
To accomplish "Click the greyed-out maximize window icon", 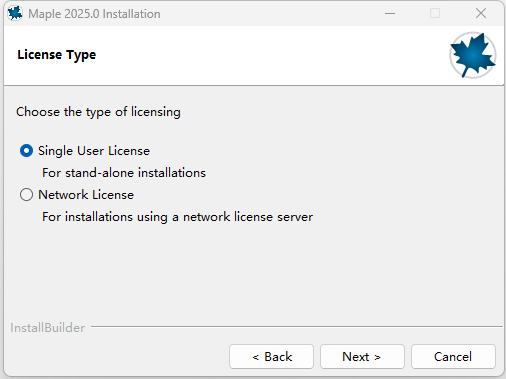I will click(x=435, y=13).
